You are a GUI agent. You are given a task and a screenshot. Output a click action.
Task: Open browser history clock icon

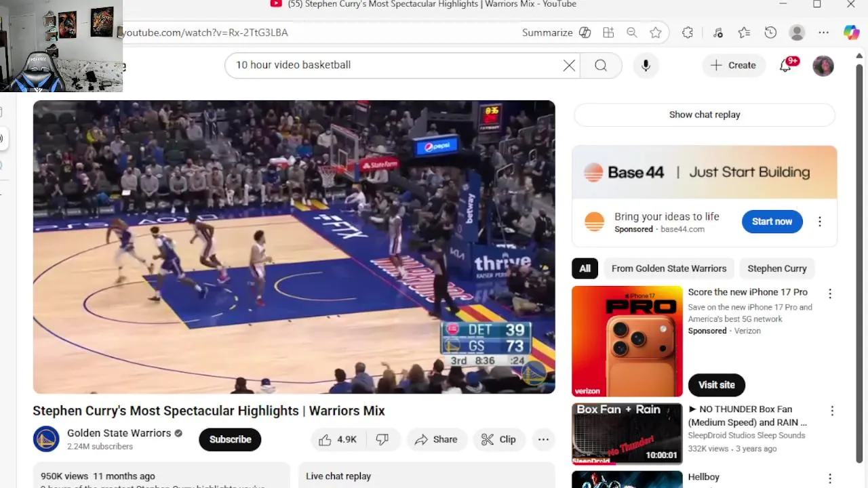(x=770, y=33)
